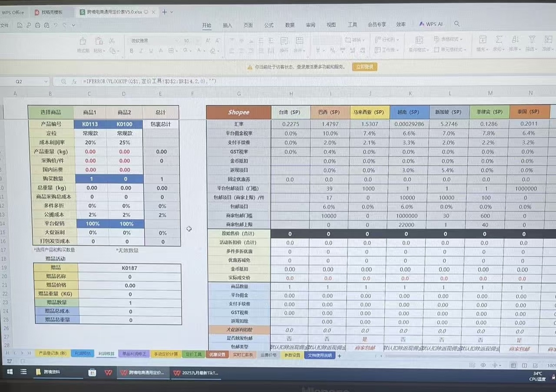Open the 定价工具 sheet tab

(x=192, y=354)
